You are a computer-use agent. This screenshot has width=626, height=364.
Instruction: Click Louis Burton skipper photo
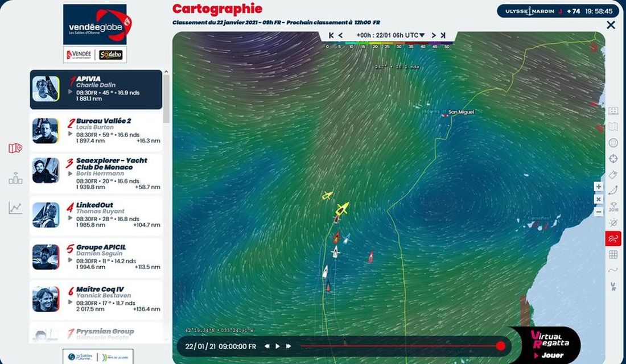point(46,130)
